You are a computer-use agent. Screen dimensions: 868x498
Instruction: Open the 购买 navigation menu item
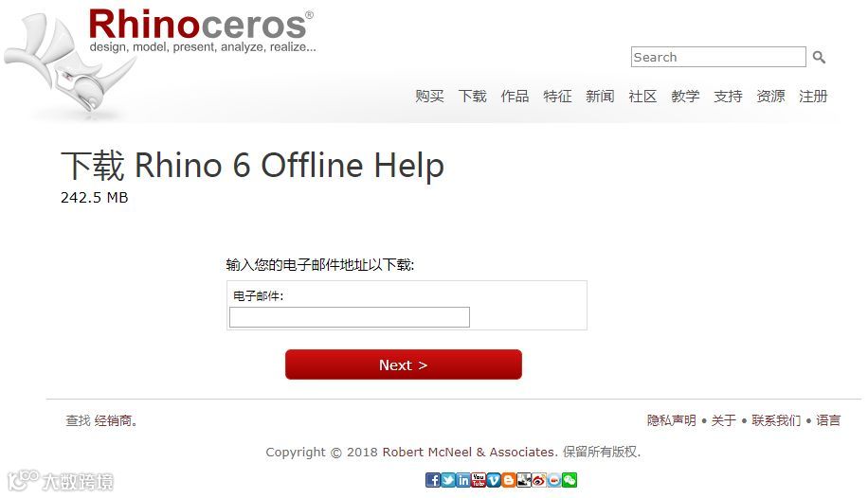click(x=429, y=97)
